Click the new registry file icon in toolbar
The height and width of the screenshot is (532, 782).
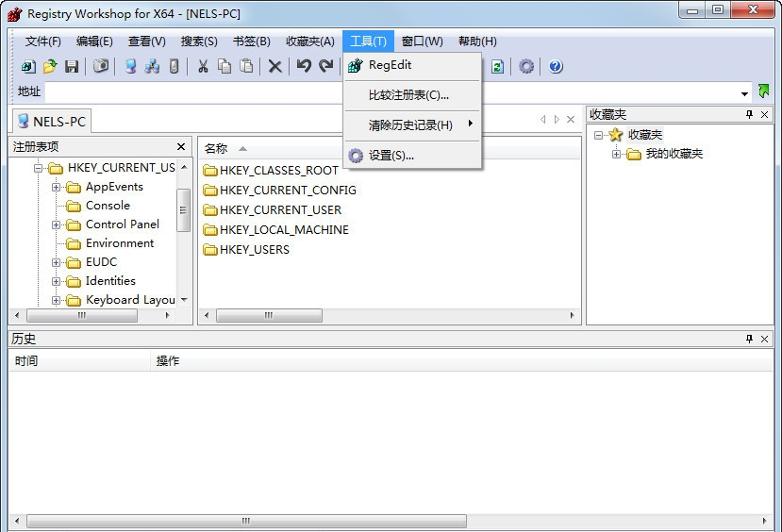click(x=28, y=66)
